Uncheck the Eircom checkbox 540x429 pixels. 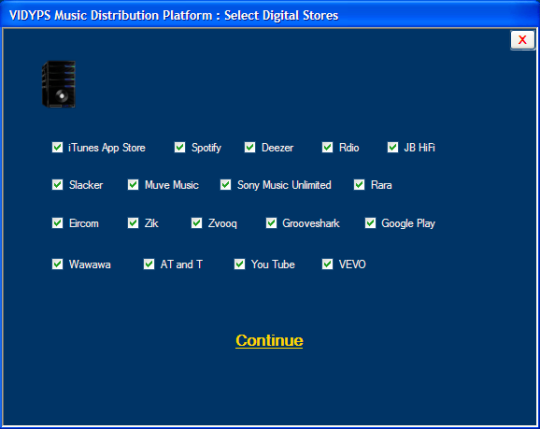point(57,223)
